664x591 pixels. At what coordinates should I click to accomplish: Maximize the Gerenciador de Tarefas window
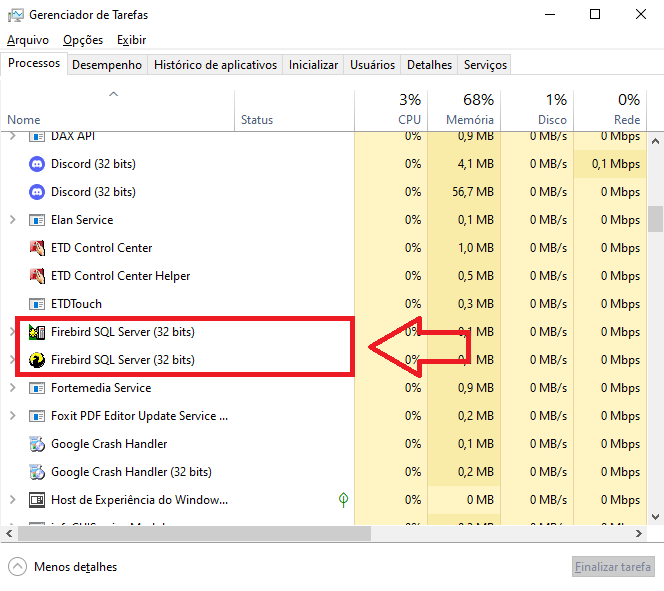point(595,14)
